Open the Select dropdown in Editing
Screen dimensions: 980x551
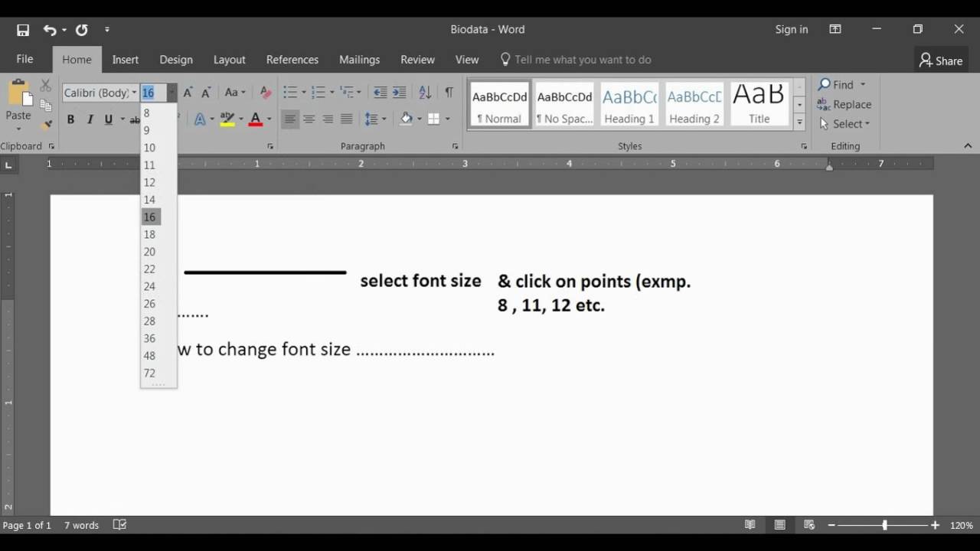(x=845, y=124)
